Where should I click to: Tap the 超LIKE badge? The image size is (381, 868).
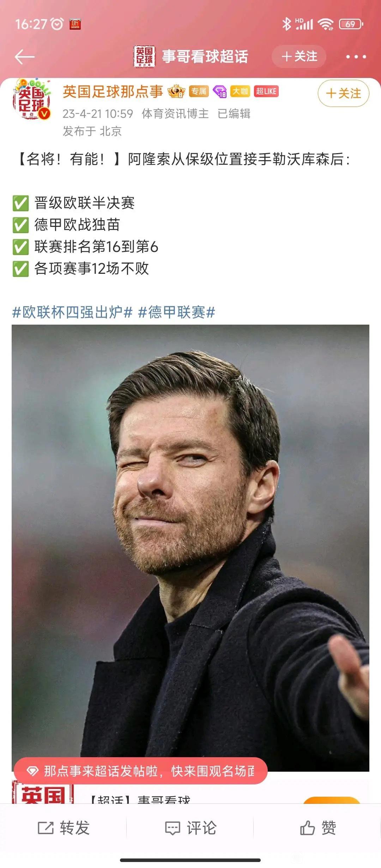point(266,91)
